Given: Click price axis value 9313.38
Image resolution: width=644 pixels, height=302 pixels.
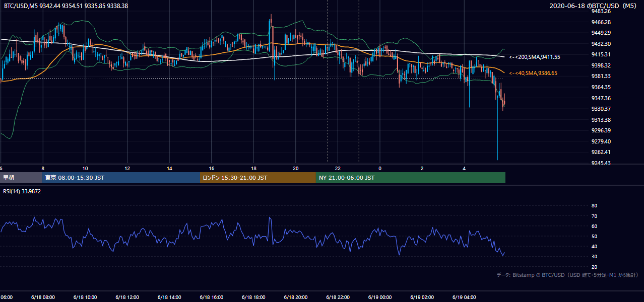Looking at the screenshot, I should 601,120.
